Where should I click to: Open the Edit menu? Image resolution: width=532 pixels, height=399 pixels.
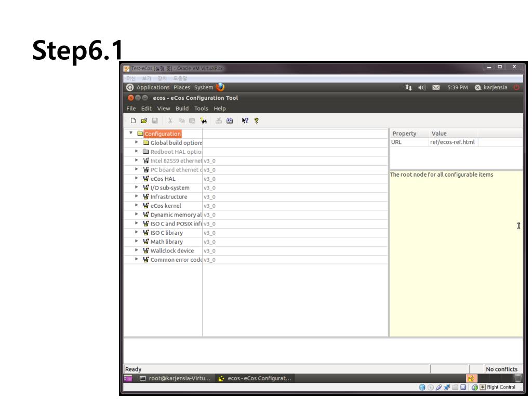146,109
